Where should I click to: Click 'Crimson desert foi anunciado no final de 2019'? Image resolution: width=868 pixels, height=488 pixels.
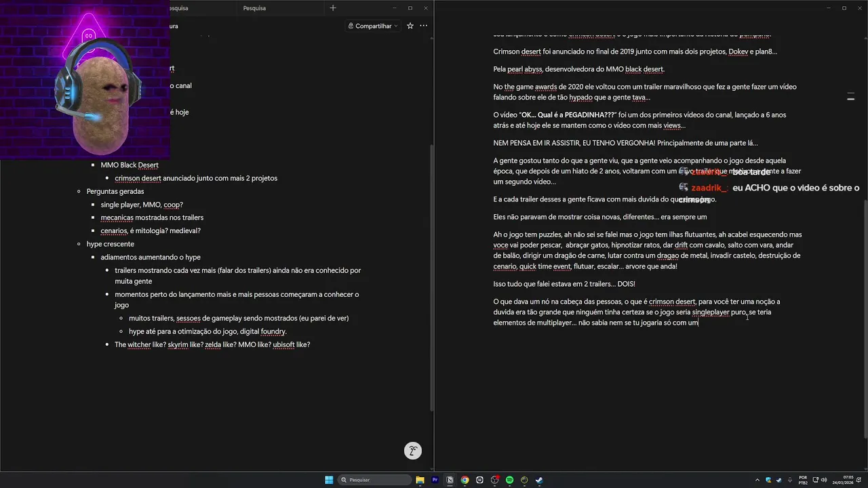coord(635,52)
